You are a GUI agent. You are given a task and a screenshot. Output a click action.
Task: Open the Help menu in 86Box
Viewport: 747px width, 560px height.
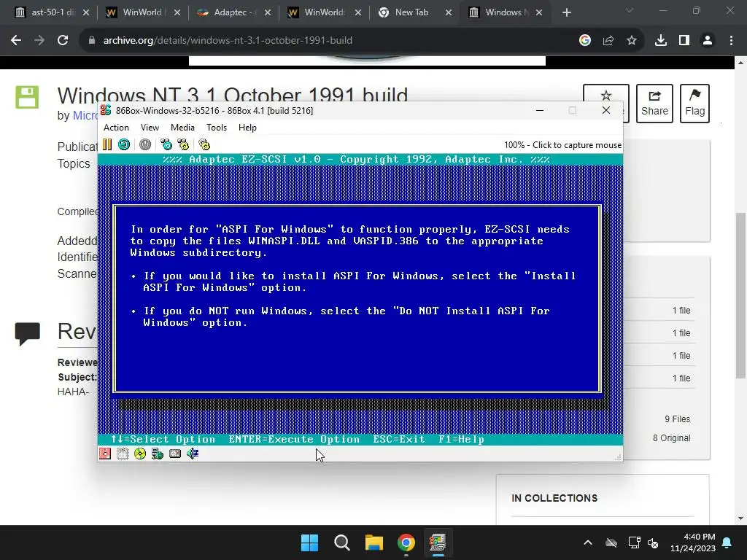click(247, 128)
